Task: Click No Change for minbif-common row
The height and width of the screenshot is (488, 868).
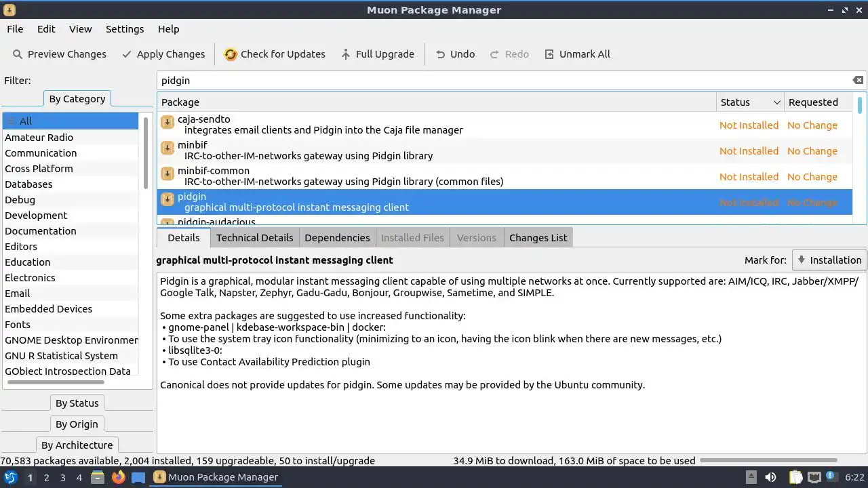Action: (x=812, y=177)
